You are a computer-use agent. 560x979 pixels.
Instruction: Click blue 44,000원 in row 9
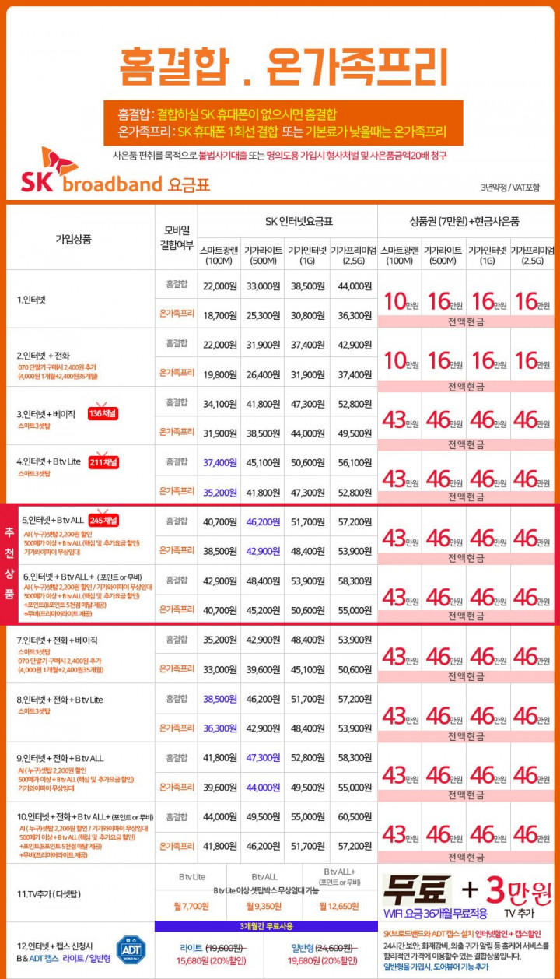tap(264, 788)
